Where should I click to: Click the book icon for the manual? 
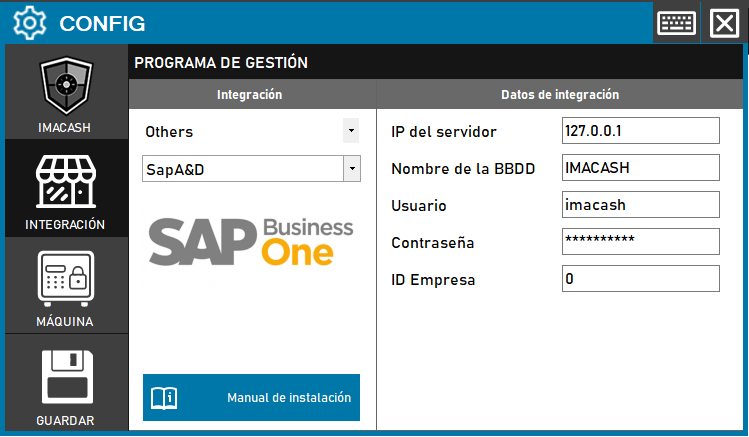click(164, 397)
